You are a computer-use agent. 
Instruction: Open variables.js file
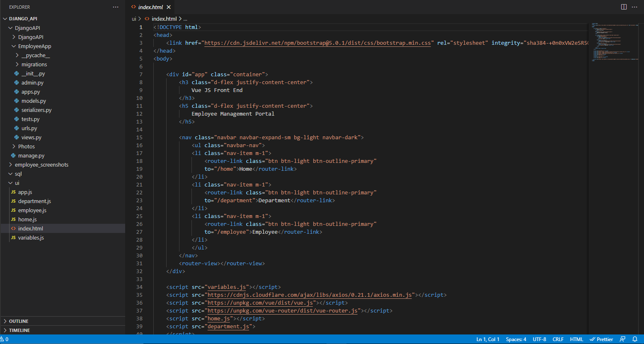click(x=63, y=237)
